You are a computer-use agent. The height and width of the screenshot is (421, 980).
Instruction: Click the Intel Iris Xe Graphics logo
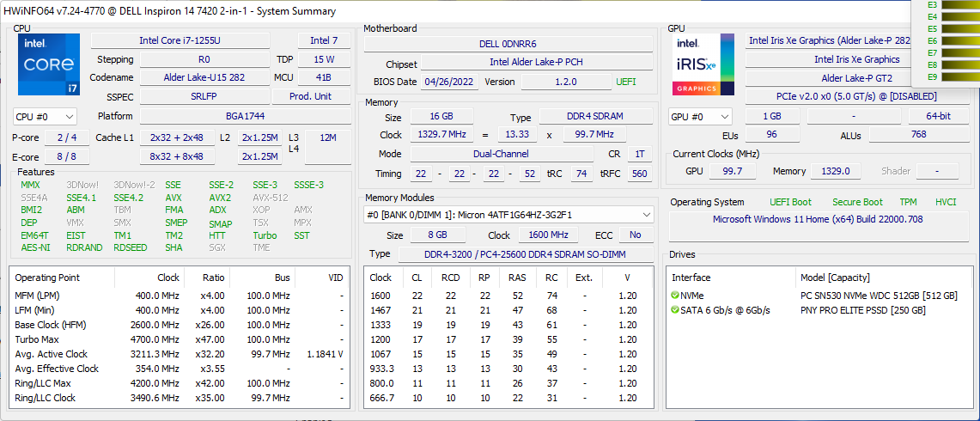pos(703,64)
